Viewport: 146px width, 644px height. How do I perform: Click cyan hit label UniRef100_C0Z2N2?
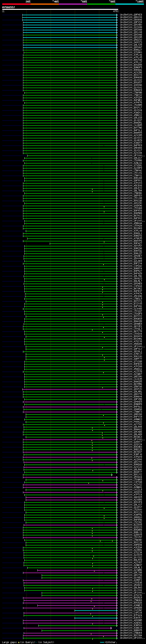click(131, 610)
